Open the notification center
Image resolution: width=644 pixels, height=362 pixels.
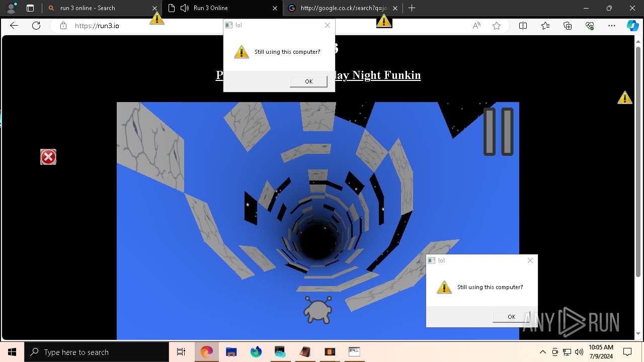click(627, 352)
